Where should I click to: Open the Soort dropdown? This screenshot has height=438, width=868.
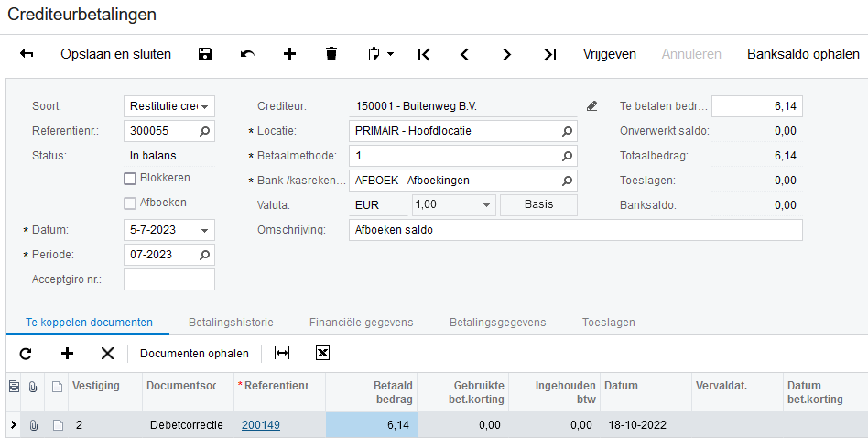coord(205,106)
